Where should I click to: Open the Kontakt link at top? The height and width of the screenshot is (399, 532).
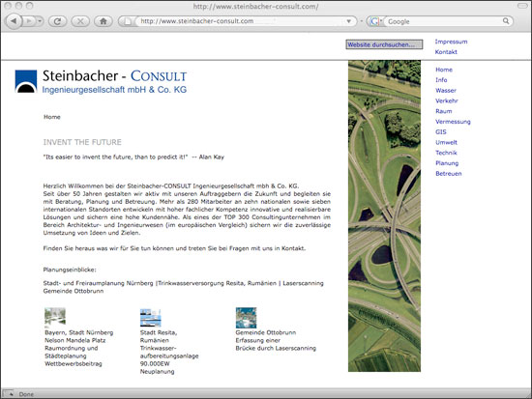(446, 52)
